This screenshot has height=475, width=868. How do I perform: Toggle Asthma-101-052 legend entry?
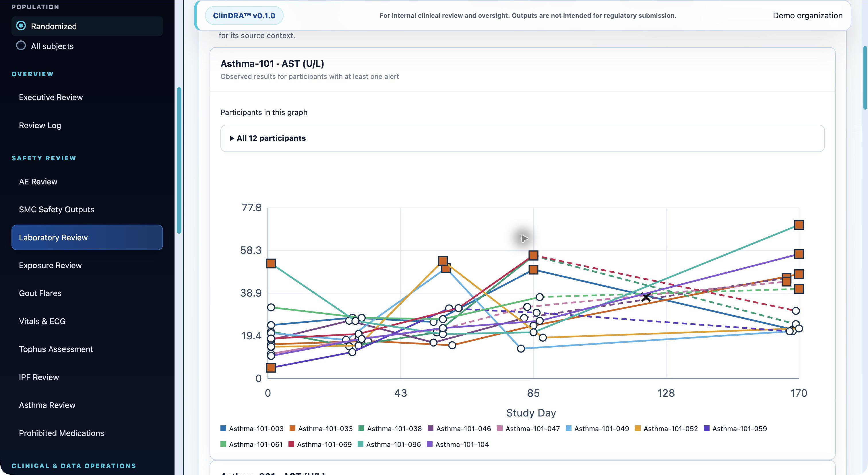pos(666,429)
